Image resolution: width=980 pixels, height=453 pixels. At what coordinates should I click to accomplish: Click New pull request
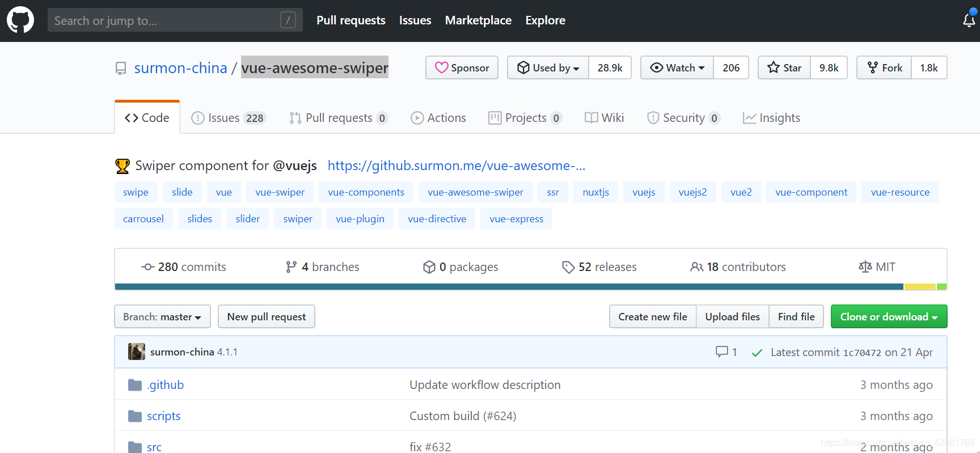pyautogui.click(x=267, y=316)
